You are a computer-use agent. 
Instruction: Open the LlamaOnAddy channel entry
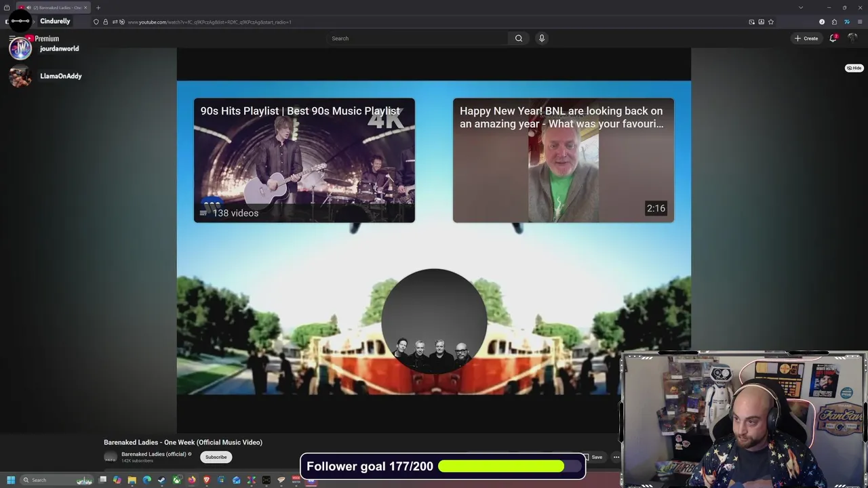coord(45,76)
